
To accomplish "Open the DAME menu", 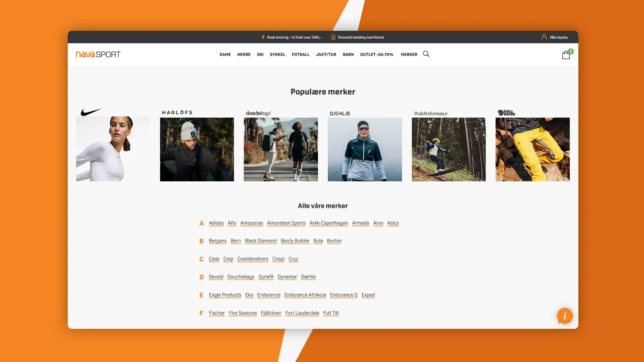I will pyautogui.click(x=225, y=55).
